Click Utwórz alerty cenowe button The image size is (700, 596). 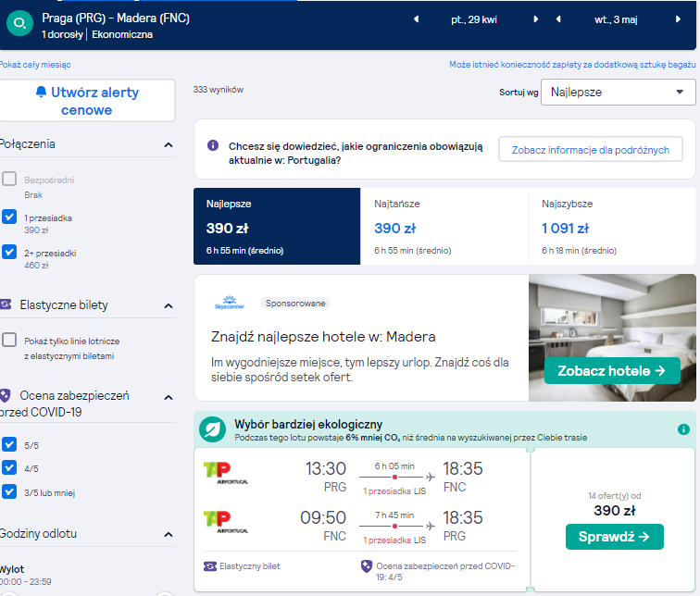click(87, 101)
